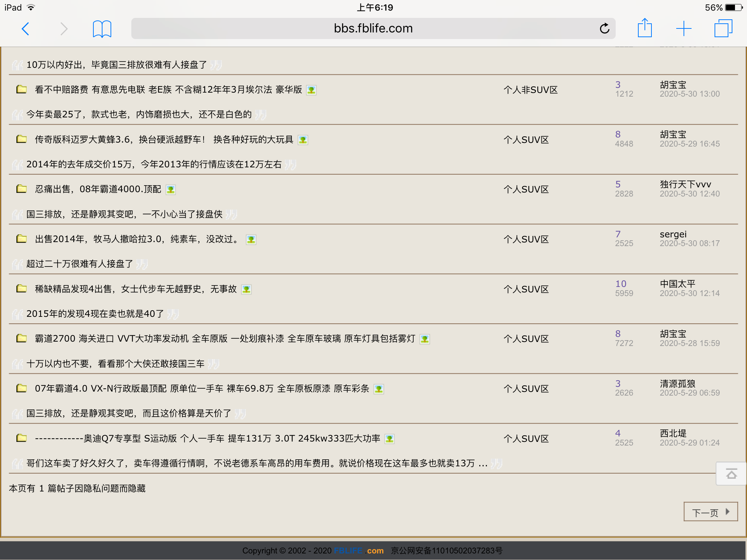This screenshot has width=747, height=560.
Task: Open thread 忍痛出售，08年霸道4000.顶配
Action: (x=98, y=189)
